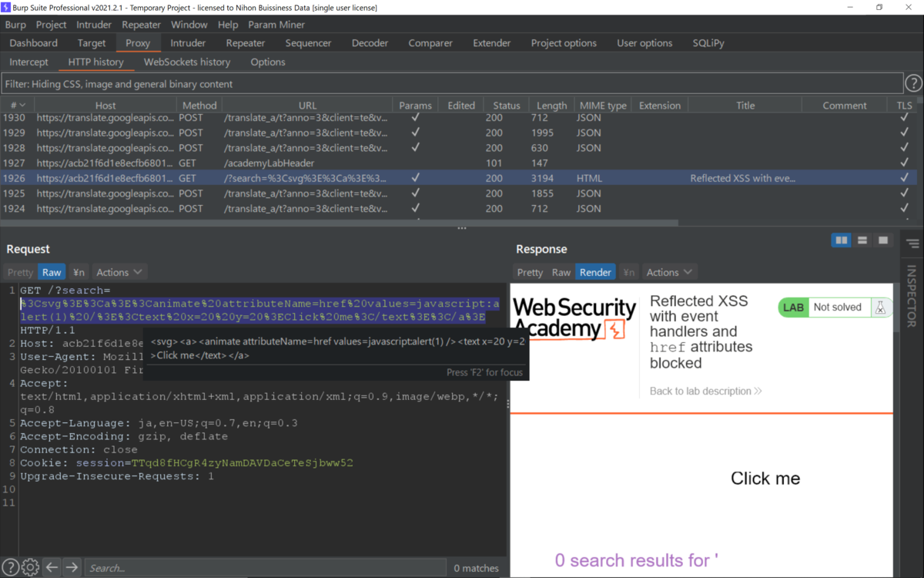Image resolution: width=924 pixels, height=578 pixels.
Task: Open the Help menu
Action: (x=228, y=25)
